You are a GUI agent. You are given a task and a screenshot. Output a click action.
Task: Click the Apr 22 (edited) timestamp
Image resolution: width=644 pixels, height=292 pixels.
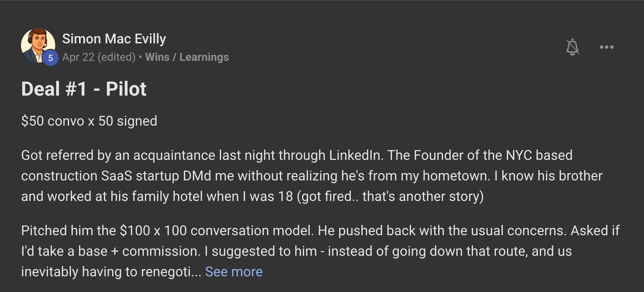99,57
